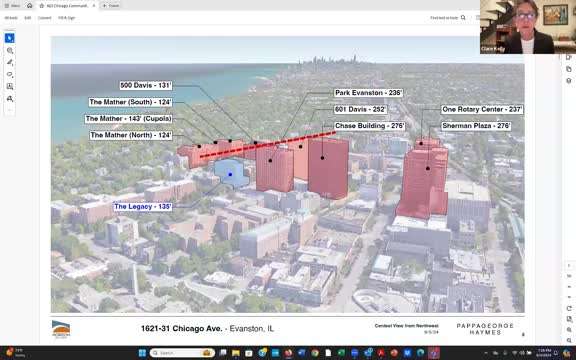The height and width of the screenshot is (360, 576).
Task: Click the 'Park Evanston - 236'' label
Action: pos(368,93)
